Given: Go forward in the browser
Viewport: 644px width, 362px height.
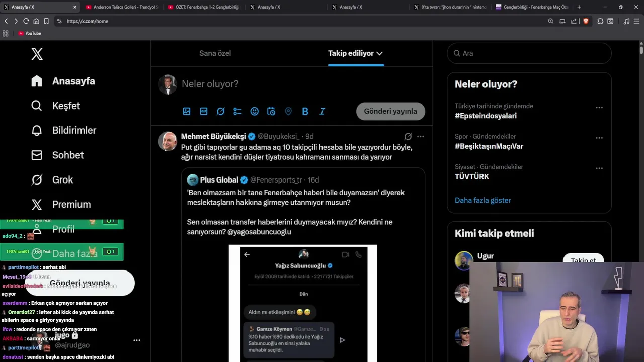Looking at the screenshot, I should (16, 21).
